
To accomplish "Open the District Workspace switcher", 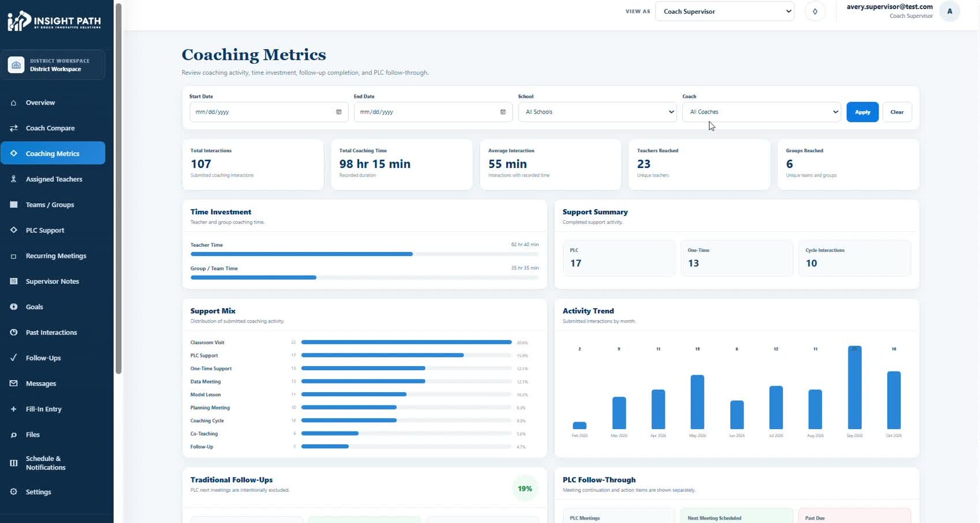I will click(x=53, y=65).
